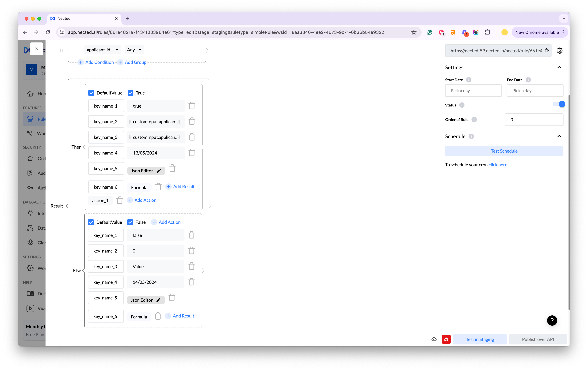The height and width of the screenshot is (370, 588).
Task: Click the red bug debug icon
Action: [446, 339]
